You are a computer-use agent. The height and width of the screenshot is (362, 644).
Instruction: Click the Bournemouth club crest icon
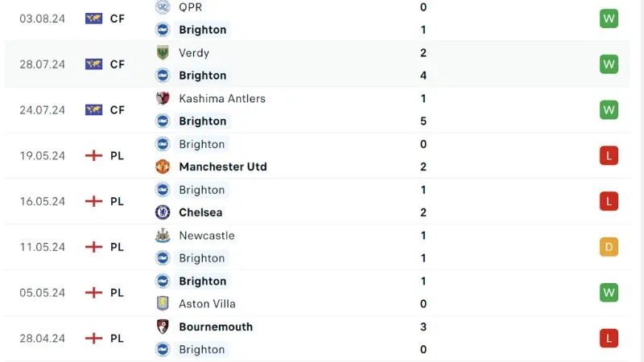(163, 327)
